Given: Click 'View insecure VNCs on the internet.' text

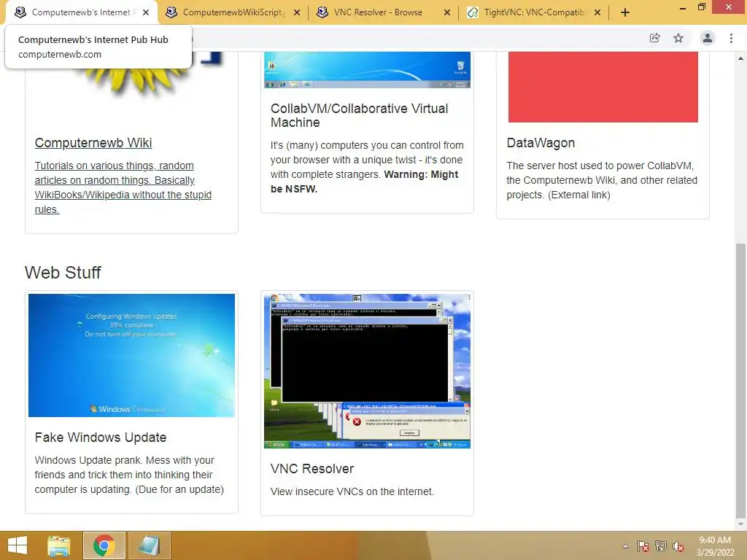Looking at the screenshot, I should point(352,491).
